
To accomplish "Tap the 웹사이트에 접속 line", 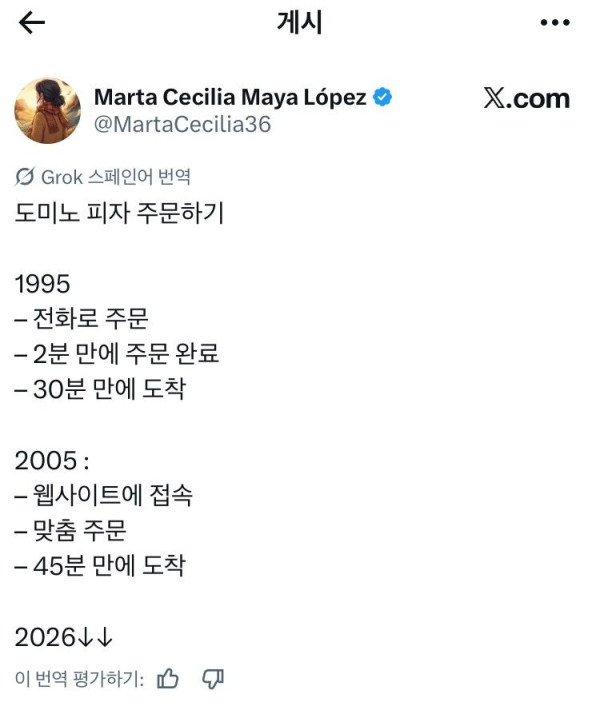I will point(104,495).
